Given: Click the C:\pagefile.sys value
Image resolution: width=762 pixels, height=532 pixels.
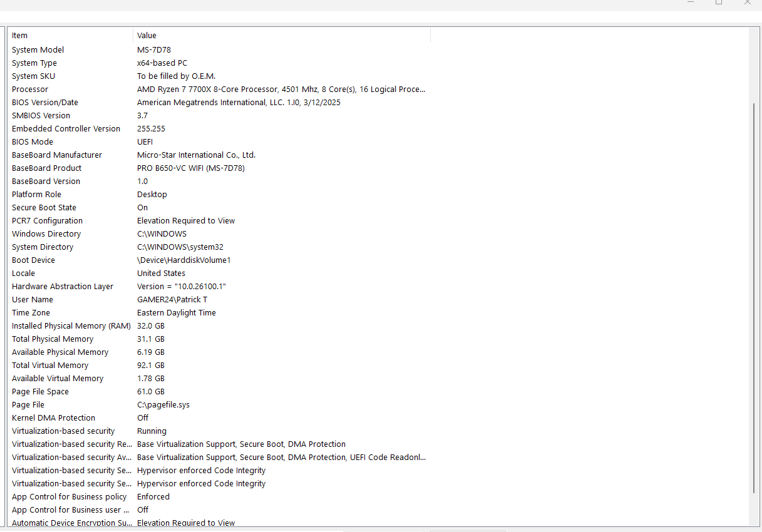Looking at the screenshot, I should [x=163, y=405].
